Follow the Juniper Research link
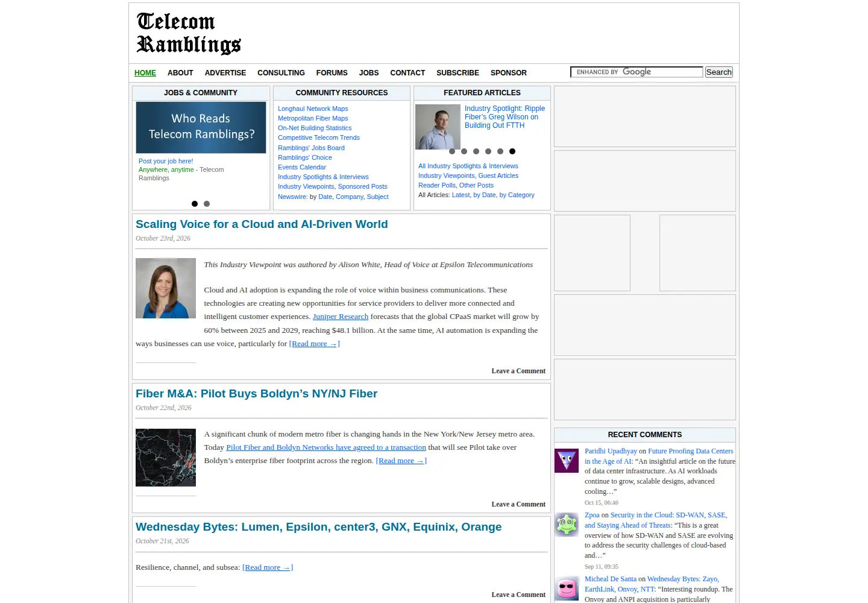 341,317
